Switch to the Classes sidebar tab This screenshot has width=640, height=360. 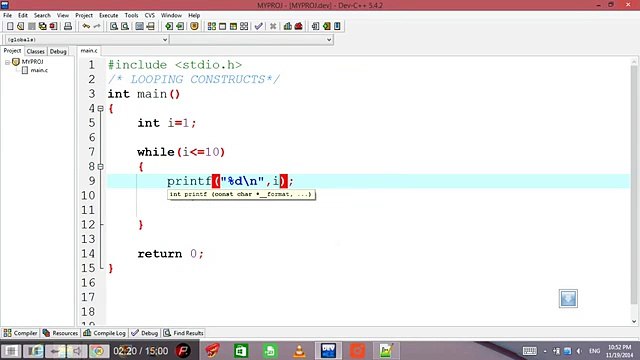click(36, 51)
